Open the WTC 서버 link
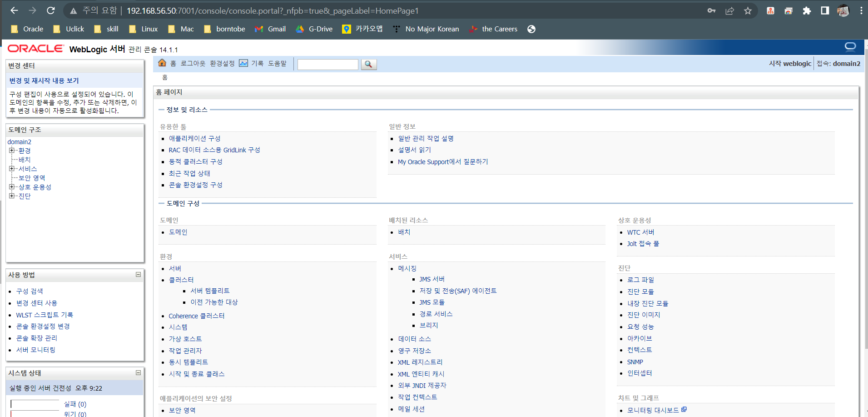Viewport: 868px width, 417px height. tap(641, 232)
